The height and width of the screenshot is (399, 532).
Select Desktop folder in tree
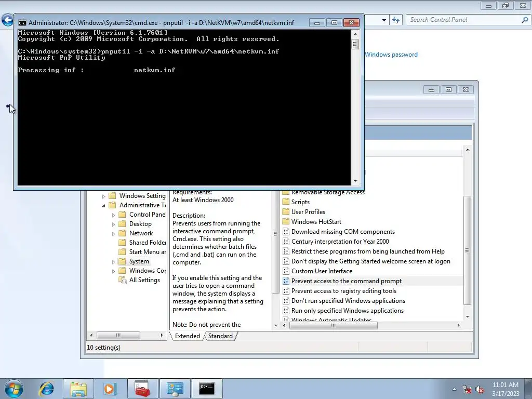(140, 224)
